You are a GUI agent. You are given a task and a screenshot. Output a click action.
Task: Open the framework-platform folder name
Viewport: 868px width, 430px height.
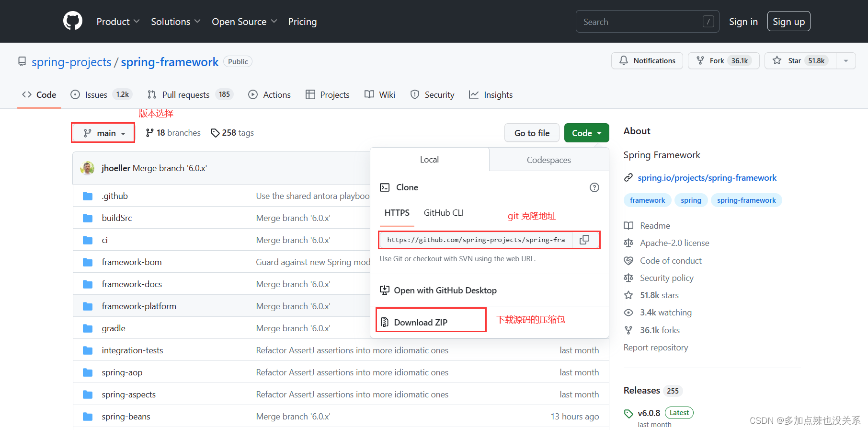pos(139,306)
